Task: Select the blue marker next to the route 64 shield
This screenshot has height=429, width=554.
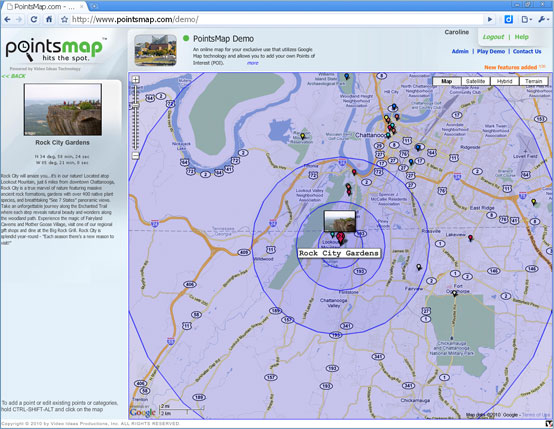Action: click(418, 148)
